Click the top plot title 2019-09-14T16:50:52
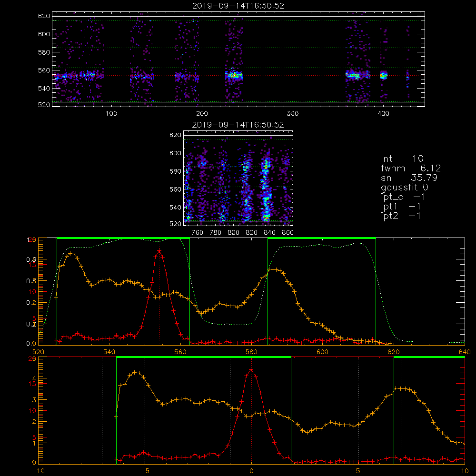 click(238, 6)
